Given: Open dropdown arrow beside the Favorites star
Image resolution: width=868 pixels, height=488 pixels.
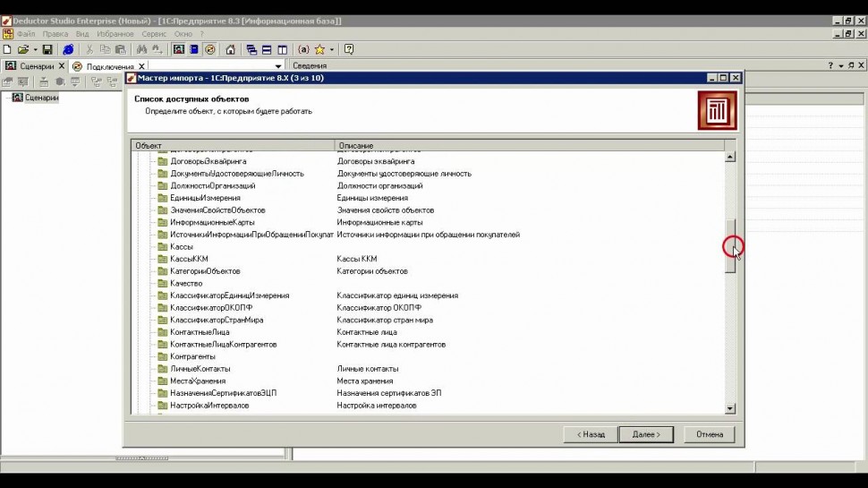Looking at the screenshot, I should pyautogui.click(x=332, y=49).
